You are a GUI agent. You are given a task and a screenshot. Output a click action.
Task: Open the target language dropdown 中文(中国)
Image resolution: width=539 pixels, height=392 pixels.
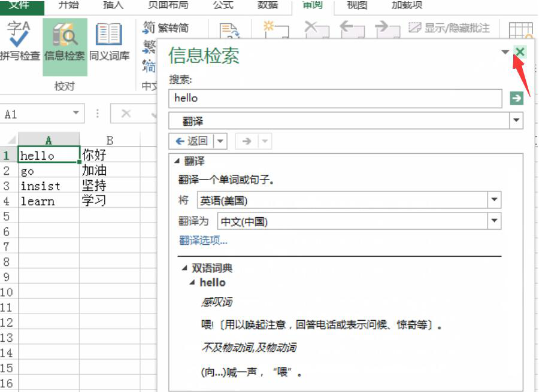pos(495,220)
